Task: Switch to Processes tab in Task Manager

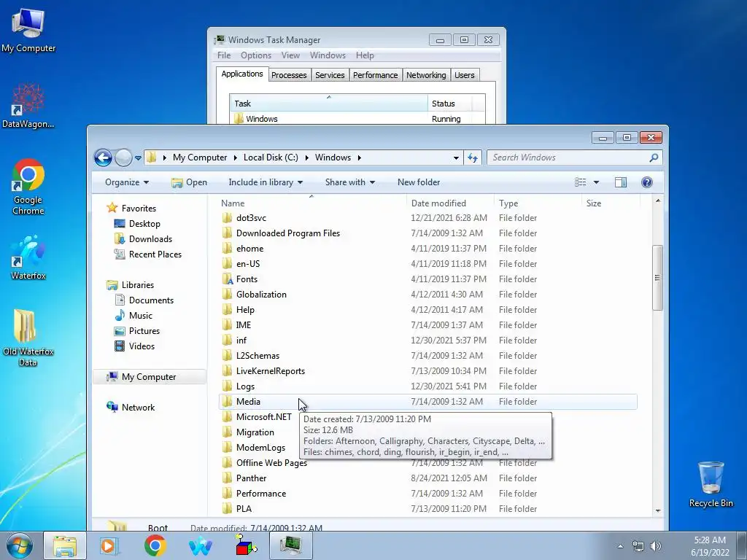Action: (x=289, y=75)
